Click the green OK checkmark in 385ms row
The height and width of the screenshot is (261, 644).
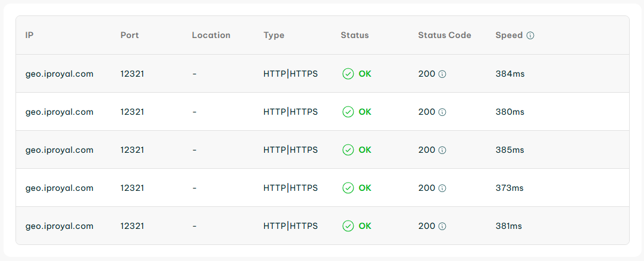pos(348,150)
